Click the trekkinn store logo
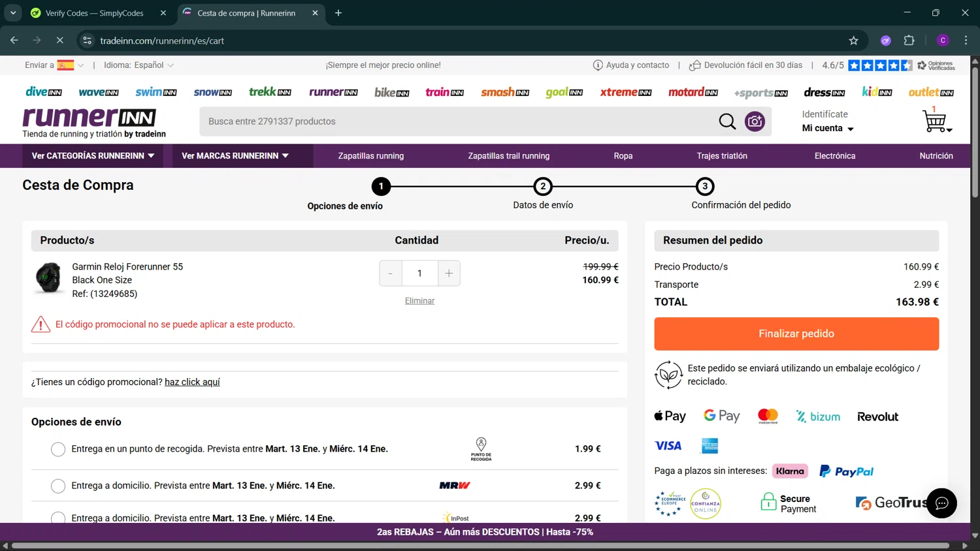980x551 pixels. (270, 92)
